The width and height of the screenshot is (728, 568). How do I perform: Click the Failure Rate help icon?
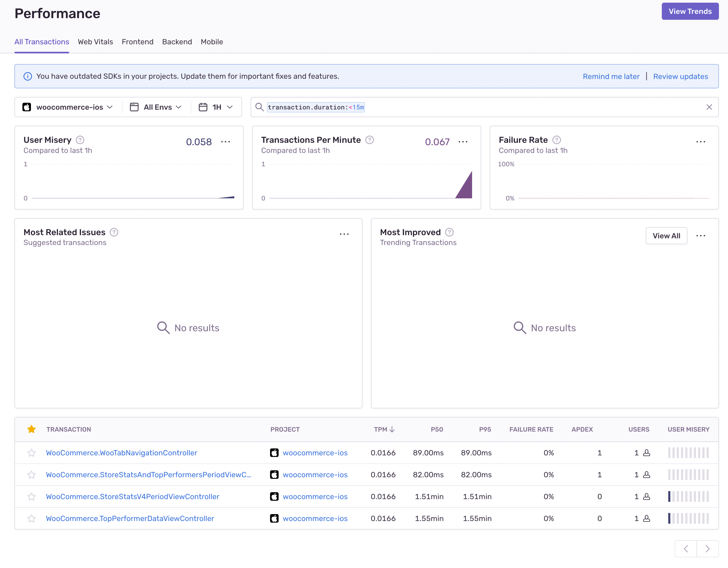556,140
